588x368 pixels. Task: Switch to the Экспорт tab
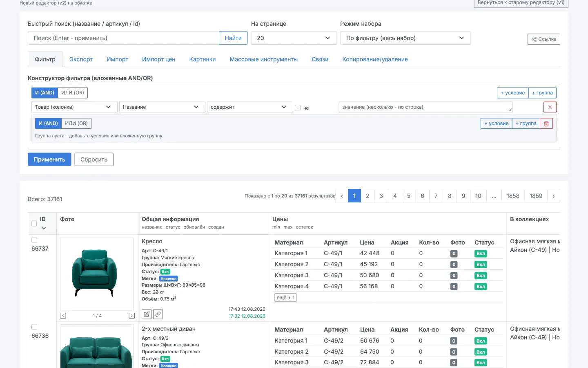(x=81, y=59)
